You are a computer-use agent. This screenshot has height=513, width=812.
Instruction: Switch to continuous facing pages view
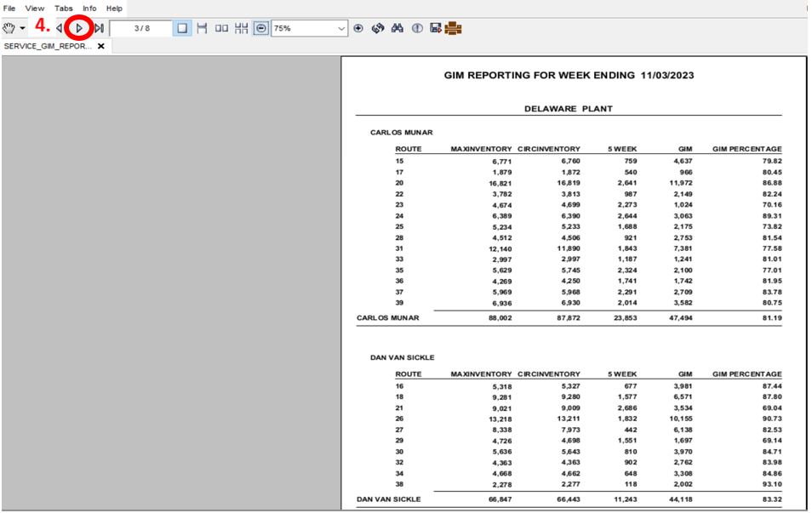(242, 28)
